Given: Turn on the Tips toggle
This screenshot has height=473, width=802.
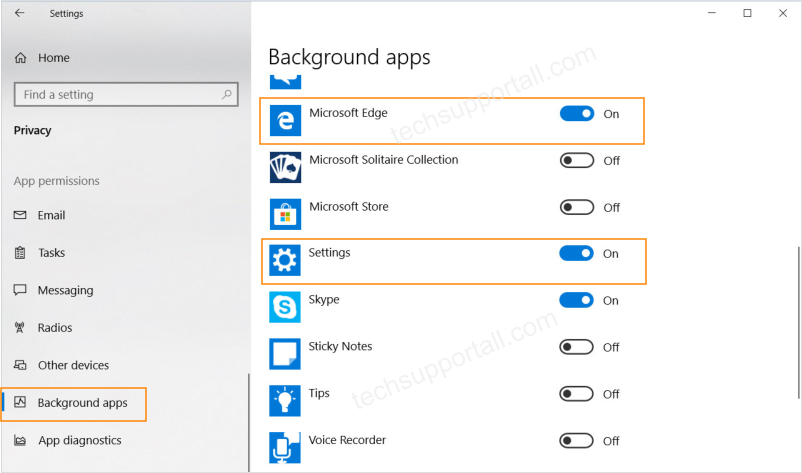Looking at the screenshot, I should click(576, 394).
